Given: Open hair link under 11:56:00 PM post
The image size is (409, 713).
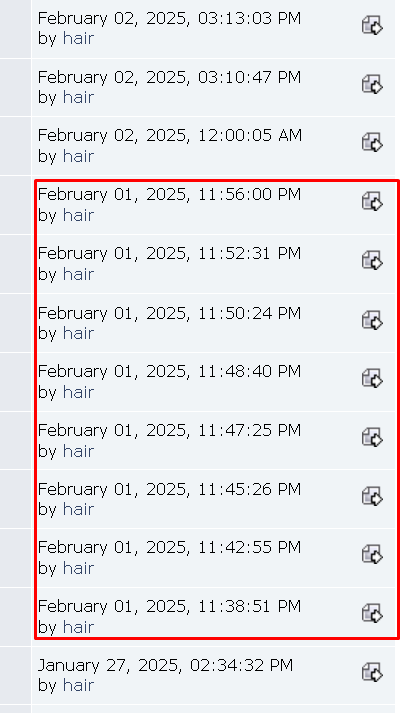Looking at the screenshot, I should 78,215.
